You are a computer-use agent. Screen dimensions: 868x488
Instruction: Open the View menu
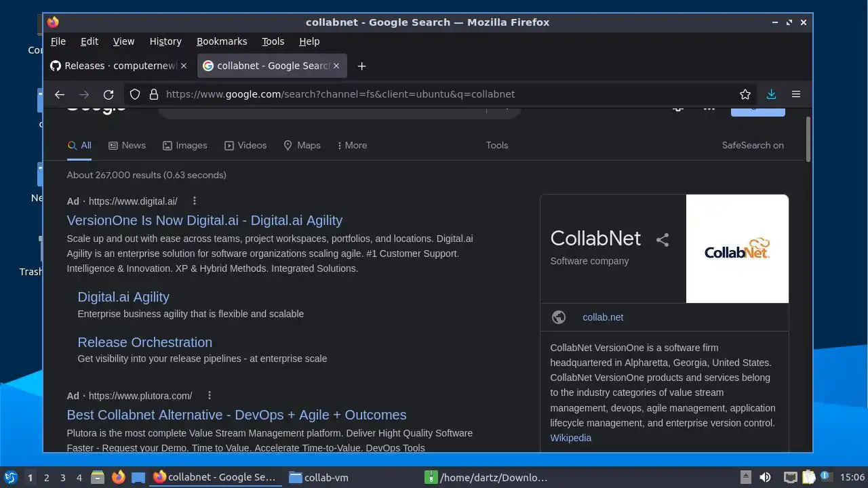[x=123, y=41]
